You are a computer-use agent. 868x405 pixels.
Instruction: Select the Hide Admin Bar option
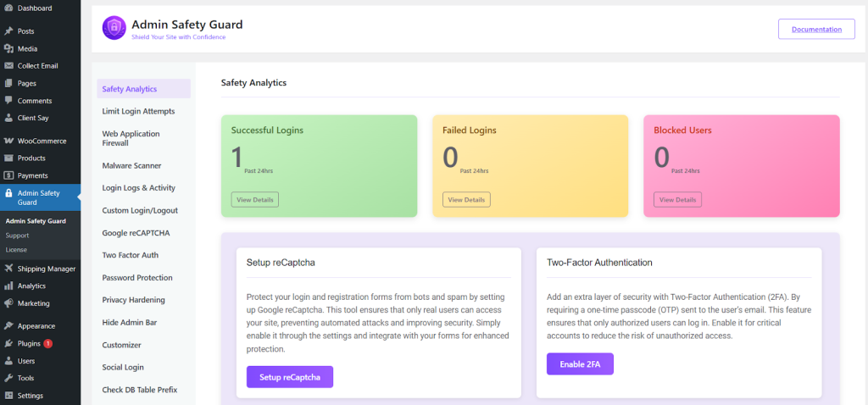tap(129, 322)
